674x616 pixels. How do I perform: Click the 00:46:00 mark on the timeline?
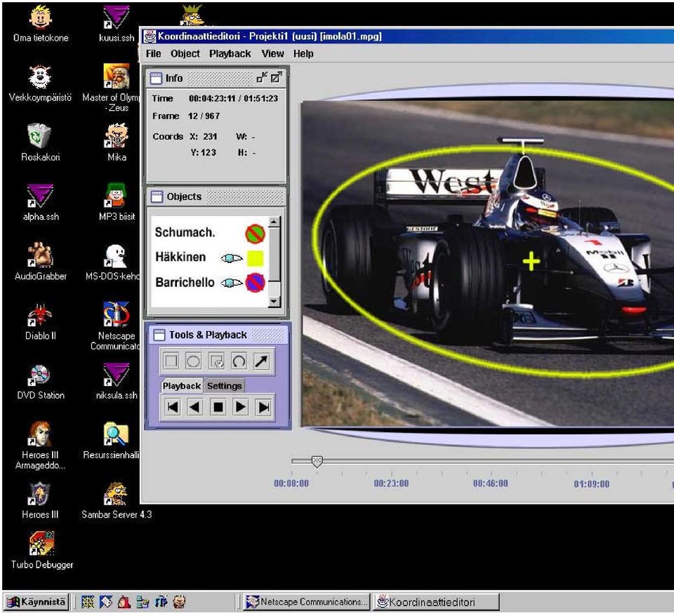pos(491,483)
